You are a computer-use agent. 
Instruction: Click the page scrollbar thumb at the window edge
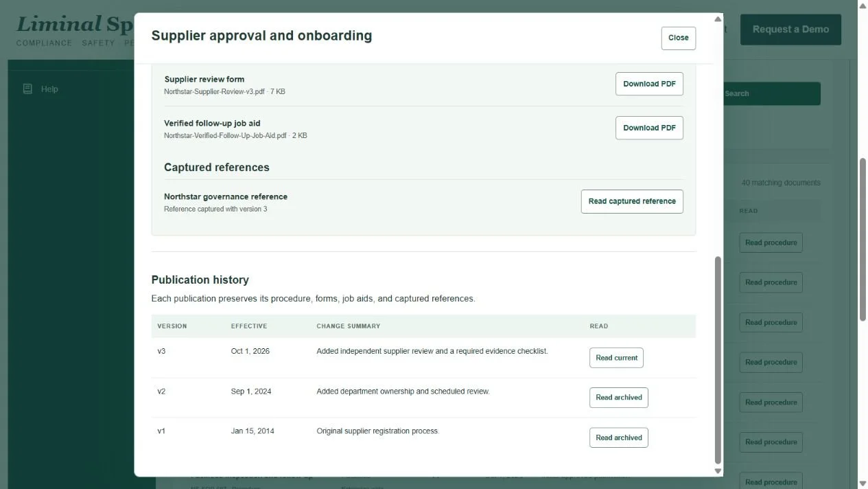coord(863,239)
